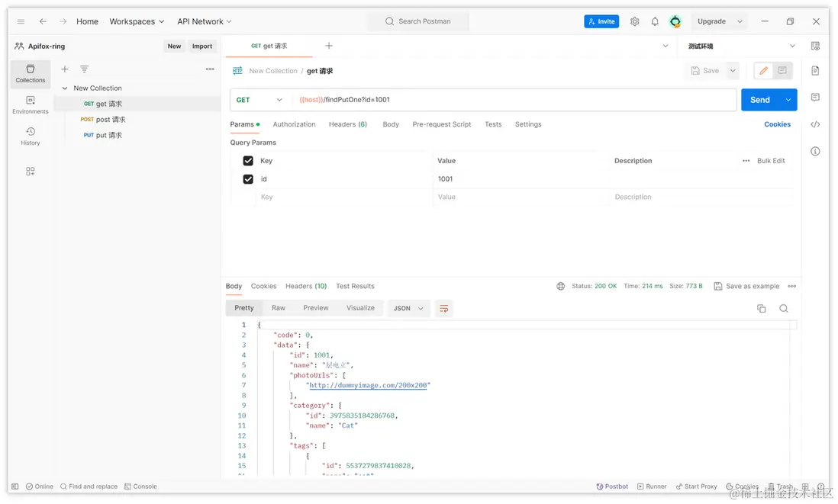Open the Collections sidebar panel

click(31, 73)
